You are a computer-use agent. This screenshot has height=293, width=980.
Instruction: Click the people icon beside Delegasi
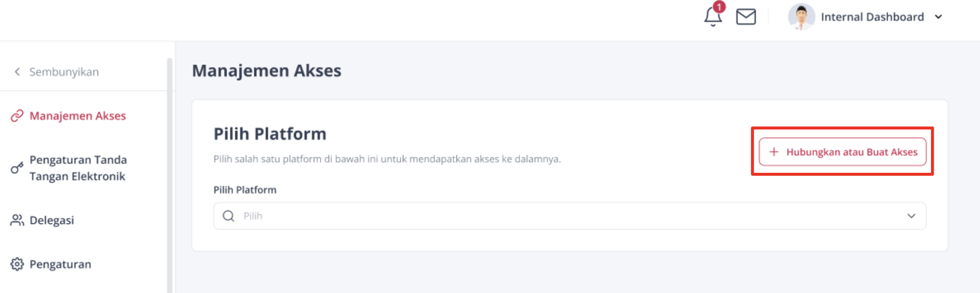tap(17, 220)
